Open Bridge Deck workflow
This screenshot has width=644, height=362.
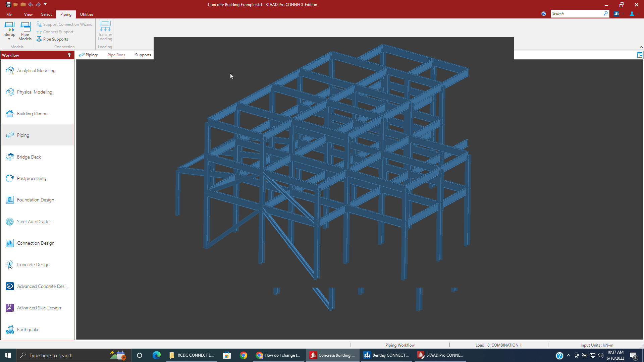coord(37,157)
